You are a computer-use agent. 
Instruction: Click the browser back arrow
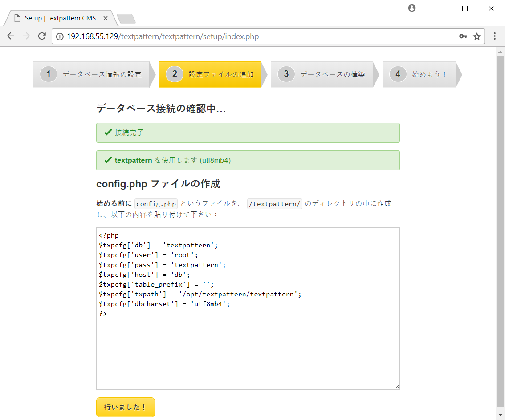coord(11,36)
